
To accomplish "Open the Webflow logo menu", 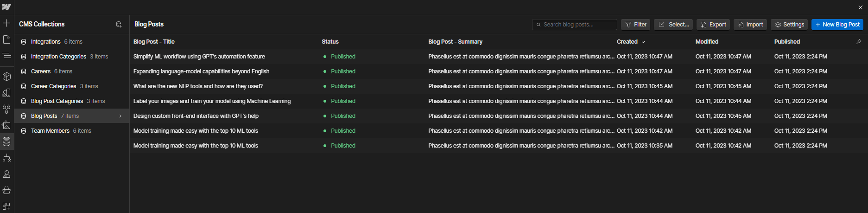I will [x=6, y=7].
